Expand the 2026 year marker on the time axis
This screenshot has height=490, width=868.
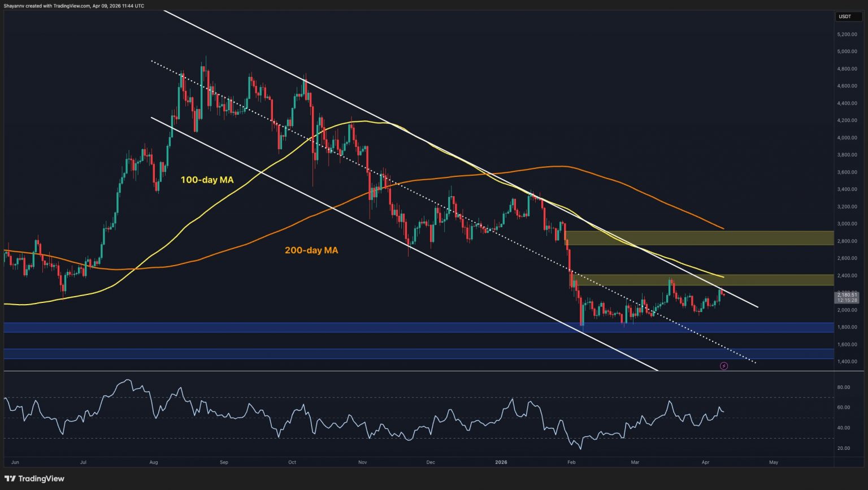click(x=501, y=462)
